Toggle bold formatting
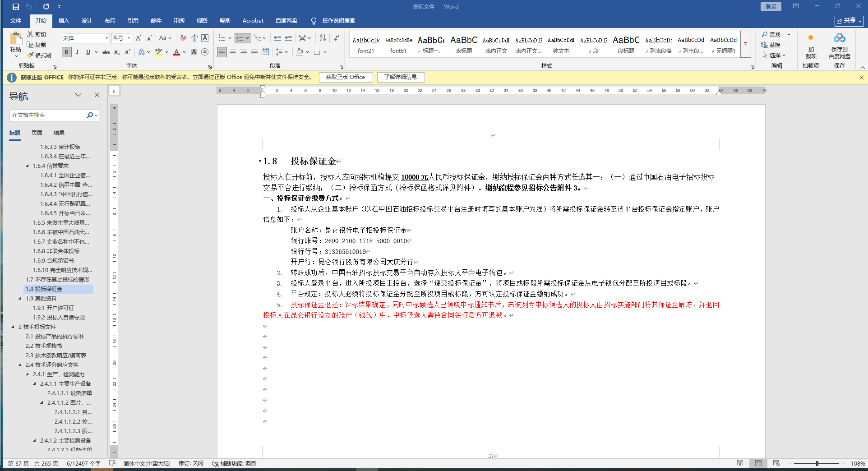The width and height of the screenshot is (868, 471). click(67, 52)
